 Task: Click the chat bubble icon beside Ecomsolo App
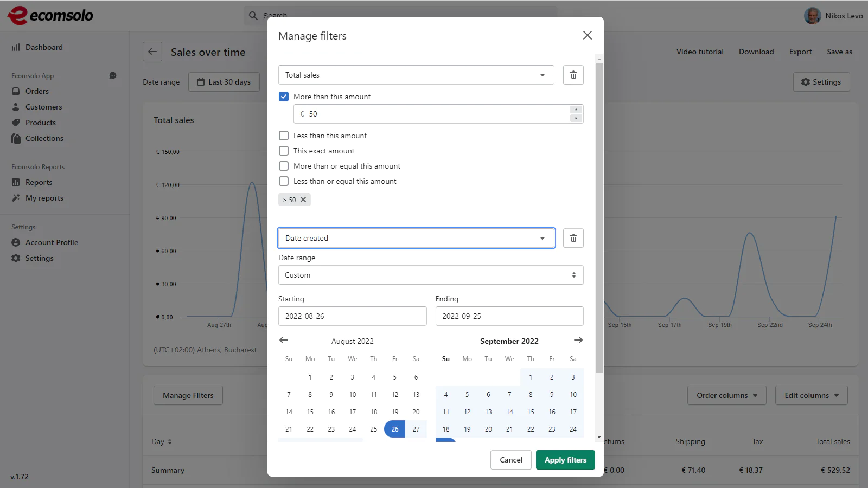click(113, 75)
